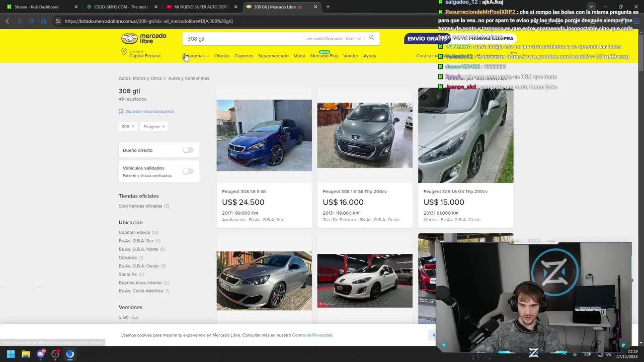
Task: Close the MI NUEVO SUPER AUTO tab
Action: coord(235,7)
